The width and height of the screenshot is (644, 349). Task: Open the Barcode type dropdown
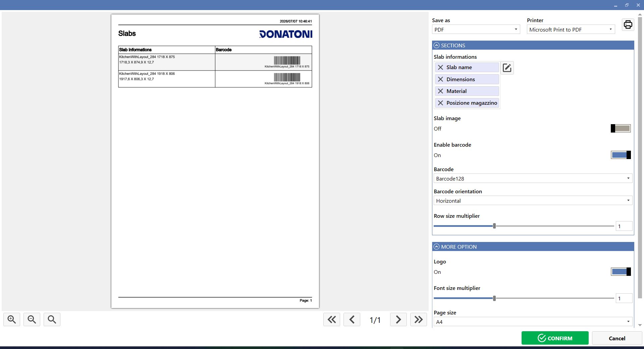[533, 179]
